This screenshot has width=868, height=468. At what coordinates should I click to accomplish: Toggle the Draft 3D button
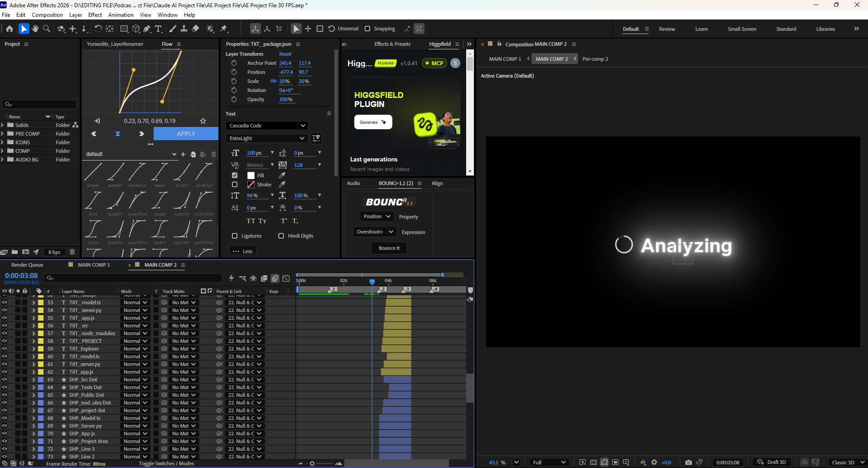pyautogui.click(x=772, y=462)
